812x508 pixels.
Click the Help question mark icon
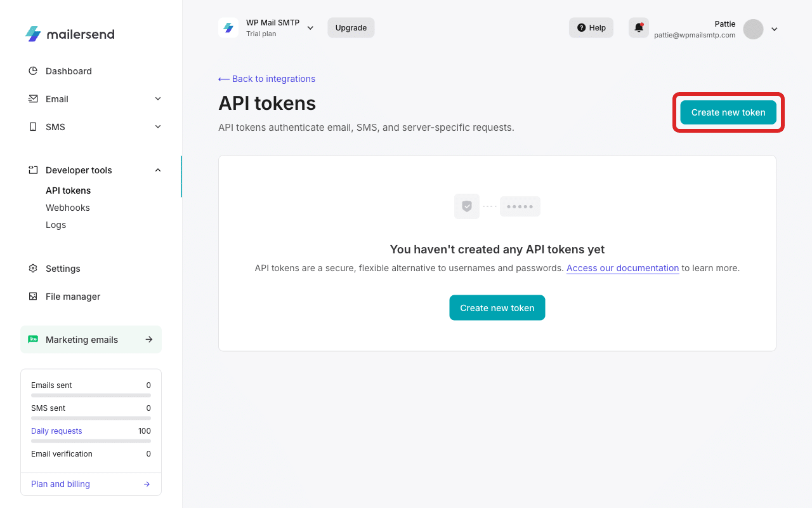coord(582,27)
